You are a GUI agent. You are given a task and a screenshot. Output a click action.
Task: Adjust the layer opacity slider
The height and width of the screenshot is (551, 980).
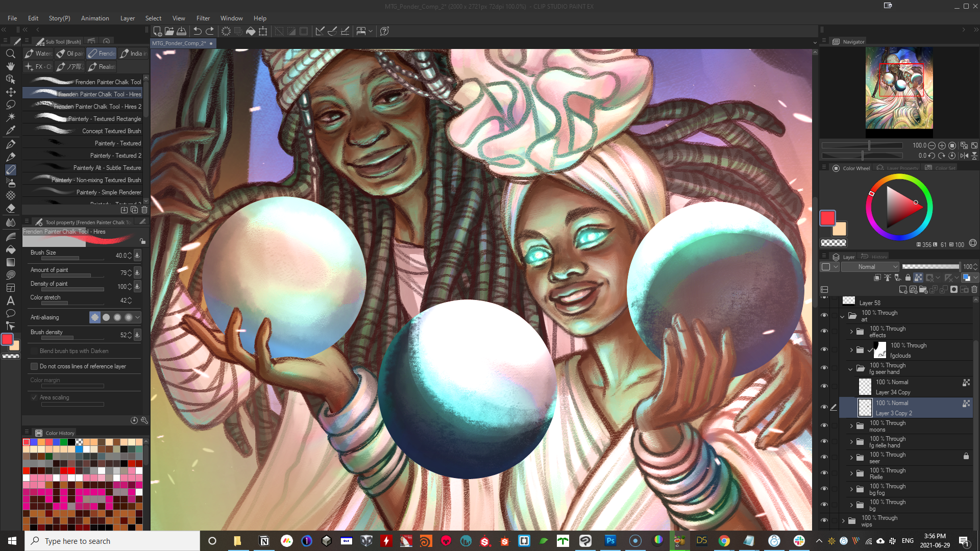[x=930, y=267]
